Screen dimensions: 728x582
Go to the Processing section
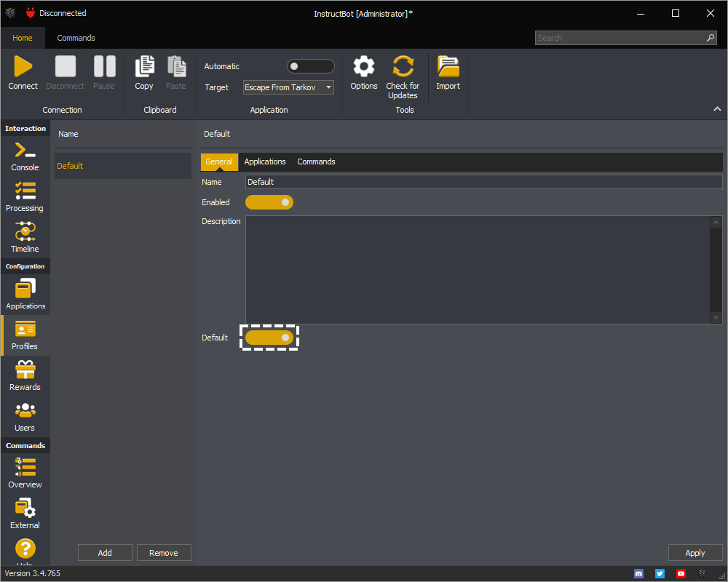click(x=25, y=197)
